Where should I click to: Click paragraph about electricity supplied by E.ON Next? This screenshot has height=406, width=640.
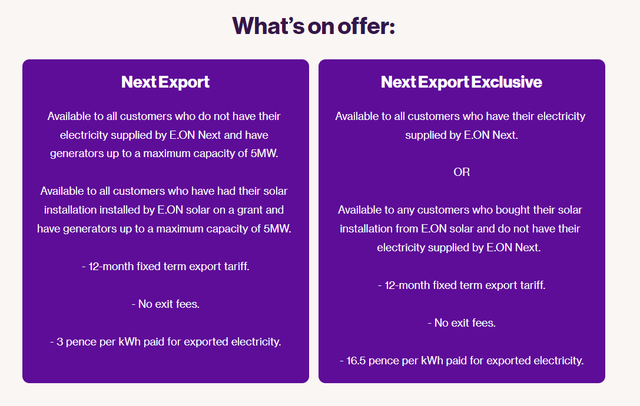460,126
